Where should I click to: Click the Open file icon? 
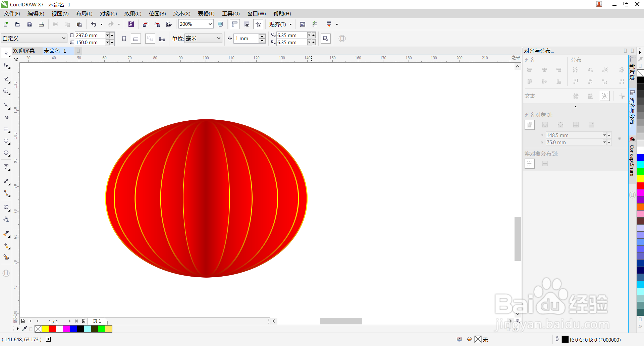coord(17,24)
